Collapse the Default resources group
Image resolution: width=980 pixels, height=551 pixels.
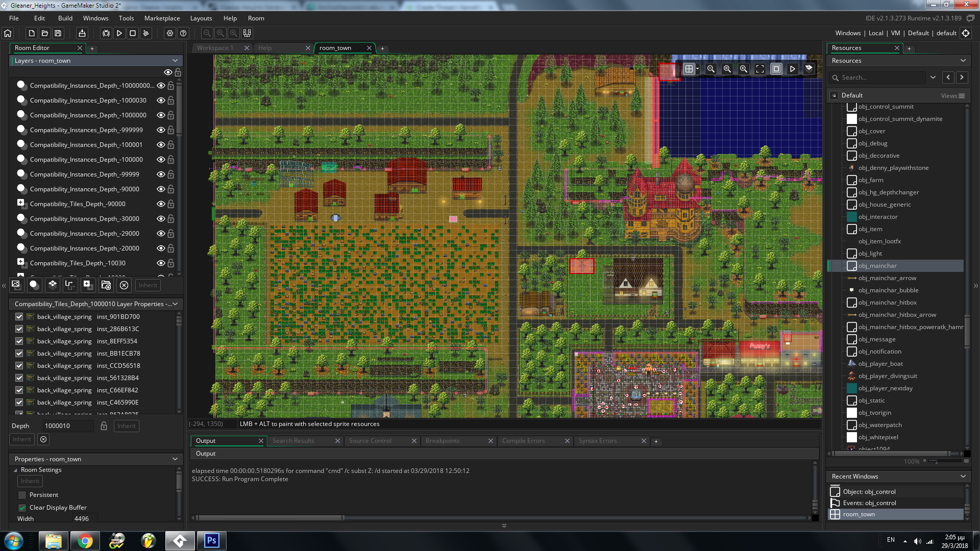click(834, 95)
